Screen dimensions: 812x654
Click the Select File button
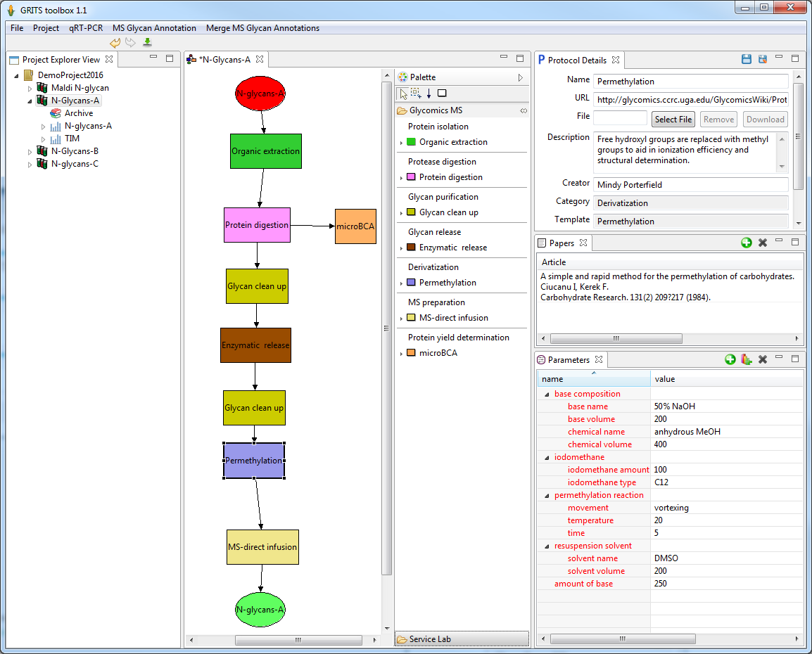tap(673, 120)
